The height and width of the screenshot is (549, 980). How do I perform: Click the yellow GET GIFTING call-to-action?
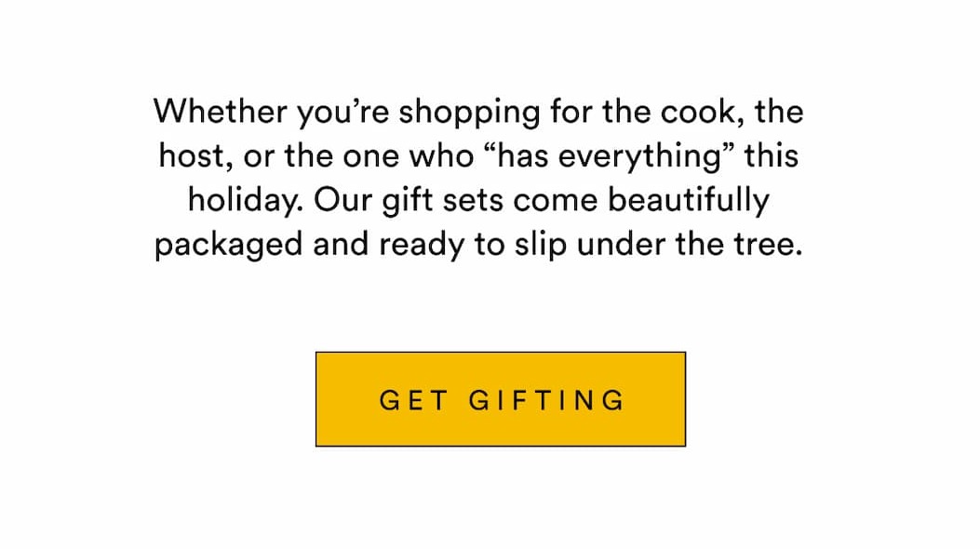(501, 398)
